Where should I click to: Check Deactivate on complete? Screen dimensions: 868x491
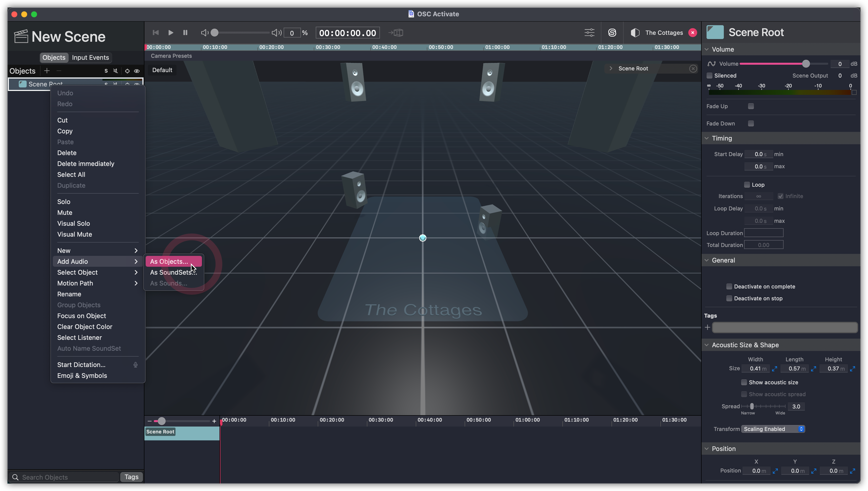[729, 286]
